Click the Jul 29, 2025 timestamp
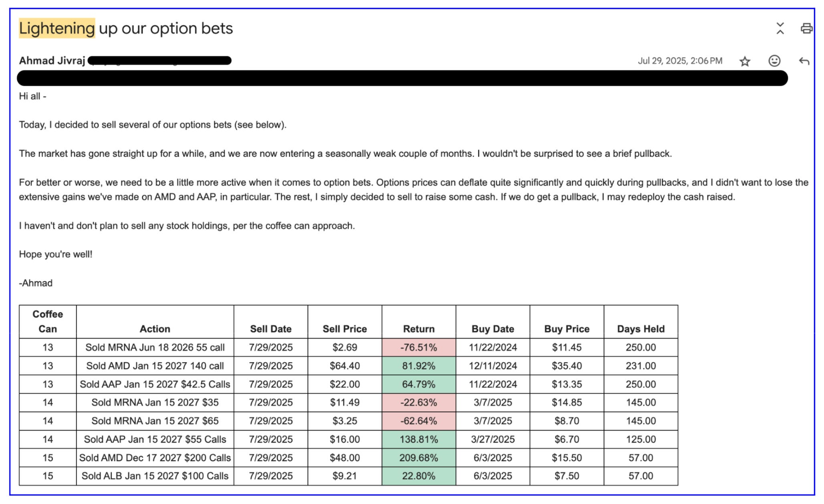 [x=680, y=61]
